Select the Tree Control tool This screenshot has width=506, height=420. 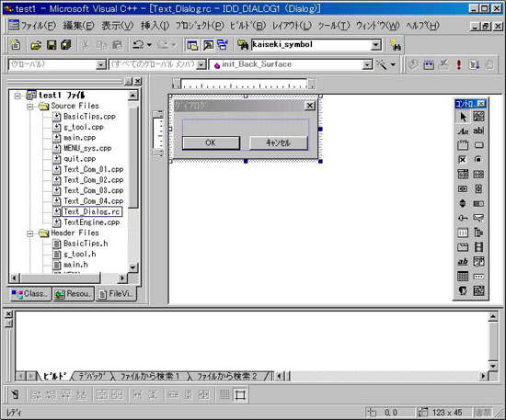click(478, 233)
